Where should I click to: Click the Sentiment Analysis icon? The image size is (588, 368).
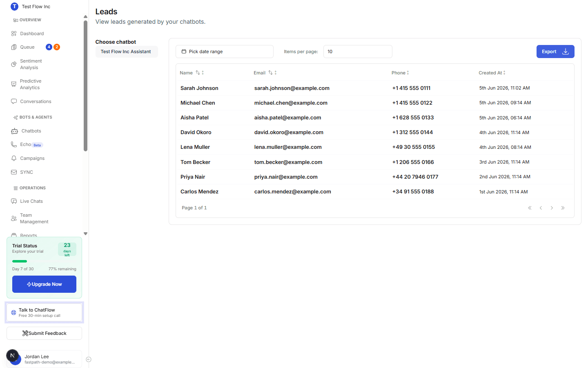tap(14, 64)
